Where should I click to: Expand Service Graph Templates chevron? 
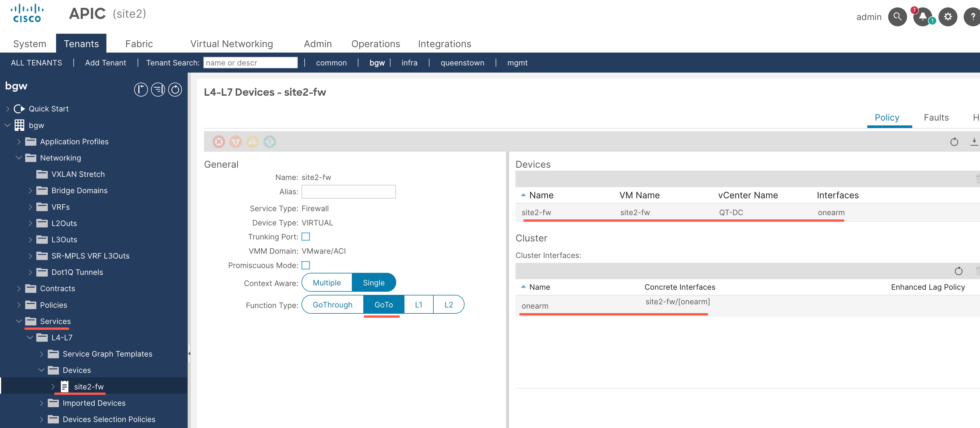tap(41, 354)
